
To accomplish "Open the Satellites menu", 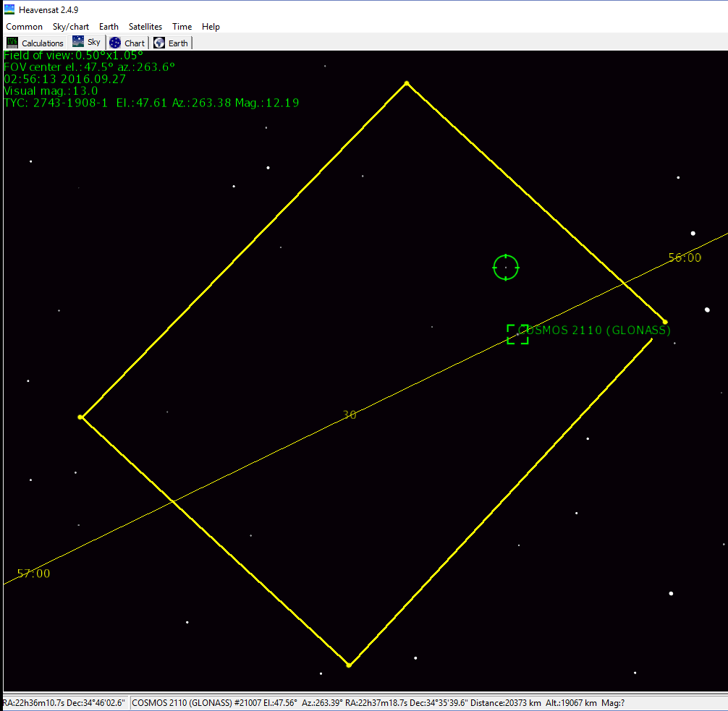I will tap(145, 27).
